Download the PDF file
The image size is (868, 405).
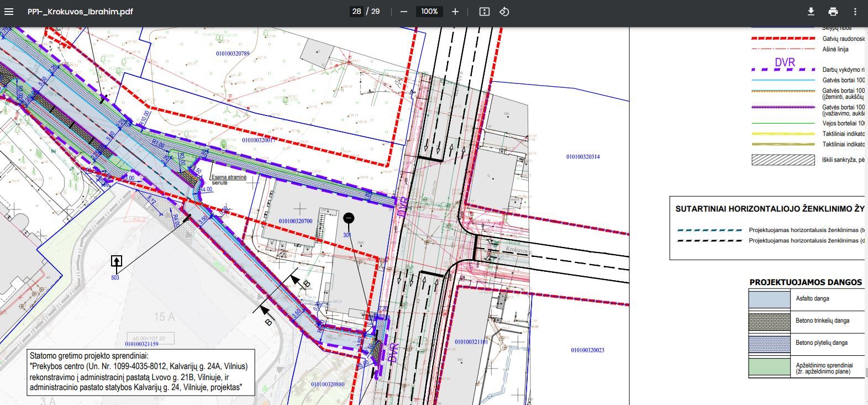[811, 12]
